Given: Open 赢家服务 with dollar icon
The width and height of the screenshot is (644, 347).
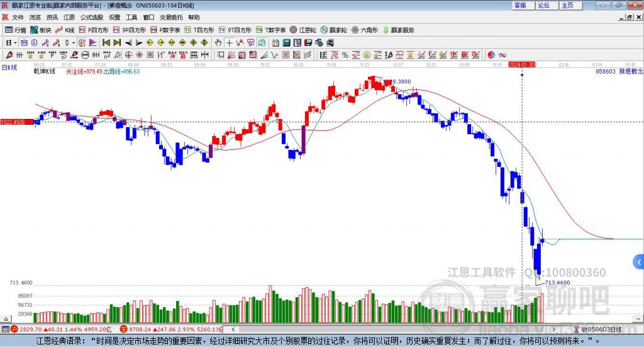Looking at the screenshot, I should [398, 30].
